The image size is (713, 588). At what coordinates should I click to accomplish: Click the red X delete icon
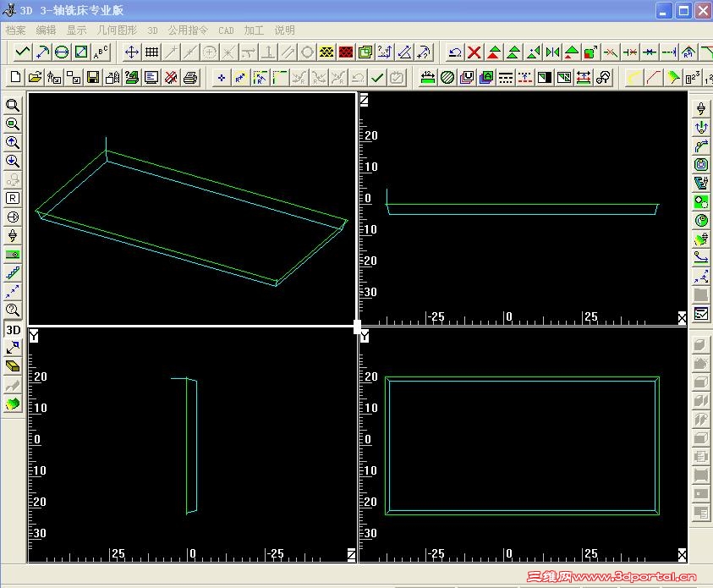click(x=474, y=52)
